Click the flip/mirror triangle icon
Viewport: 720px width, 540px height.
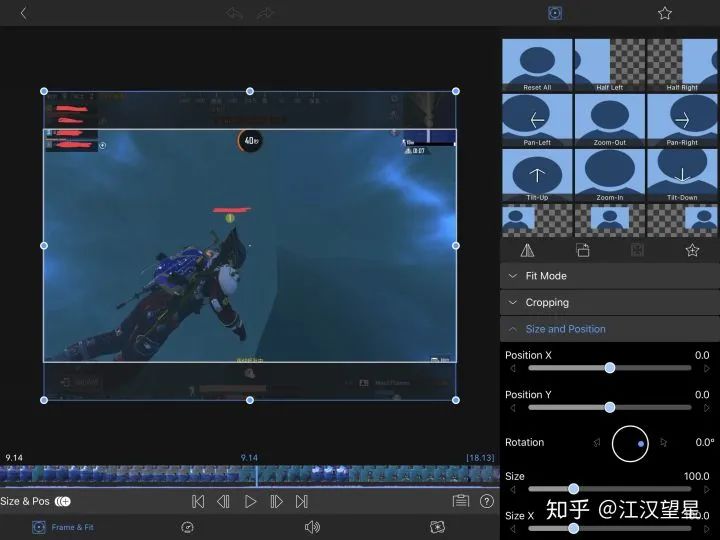[x=527, y=250]
